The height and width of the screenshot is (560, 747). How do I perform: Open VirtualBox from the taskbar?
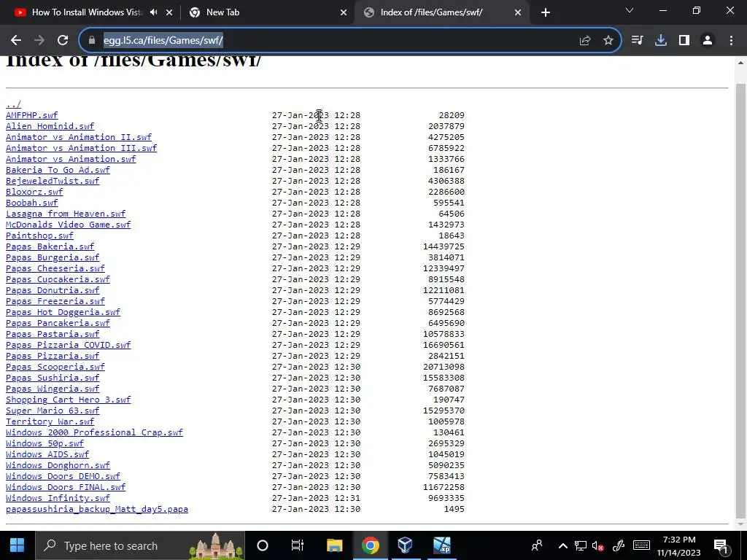(x=405, y=545)
